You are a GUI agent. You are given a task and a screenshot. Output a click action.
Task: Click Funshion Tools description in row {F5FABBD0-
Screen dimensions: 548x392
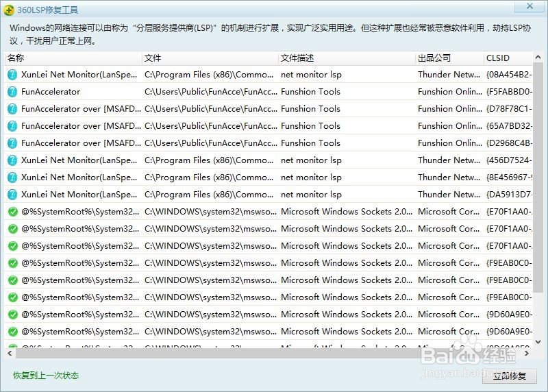(x=311, y=92)
